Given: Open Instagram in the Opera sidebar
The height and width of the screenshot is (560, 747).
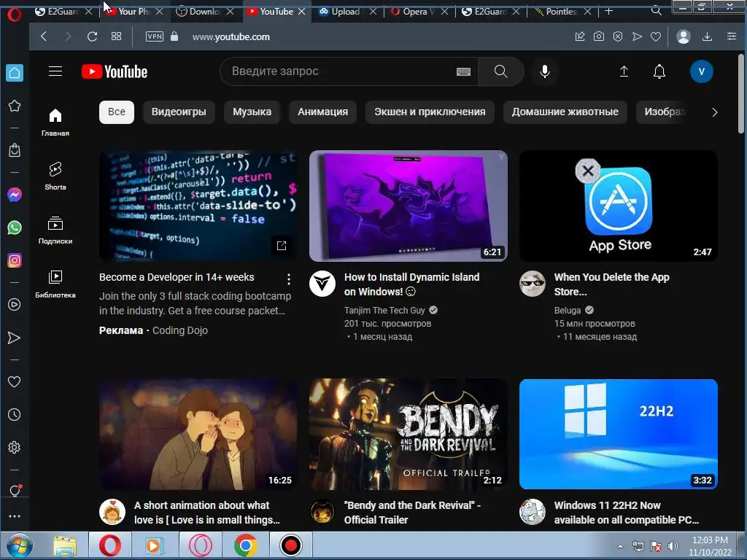Looking at the screenshot, I should 15,260.
